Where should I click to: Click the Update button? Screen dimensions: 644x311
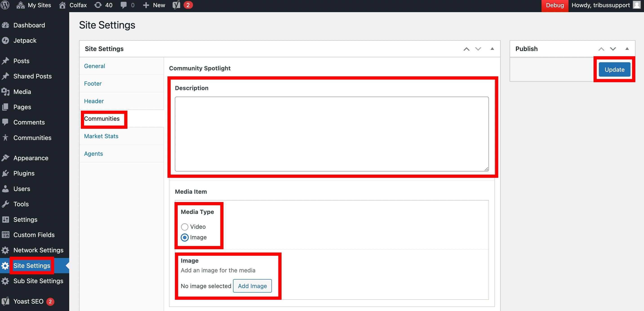tap(615, 69)
